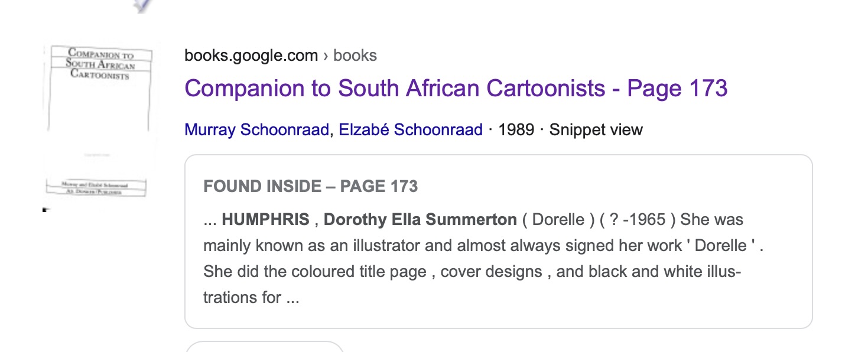Image resolution: width=868 pixels, height=352 pixels.
Task: Open the Companion to South African Cartoonists result
Action: [456, 89]
